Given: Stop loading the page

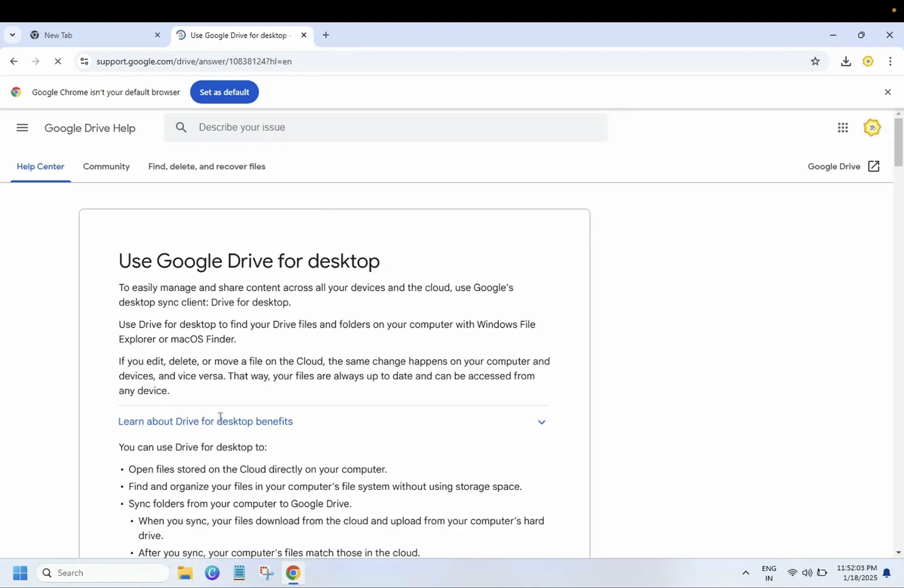Looking at the screenshot, I should tap(58, 62).
